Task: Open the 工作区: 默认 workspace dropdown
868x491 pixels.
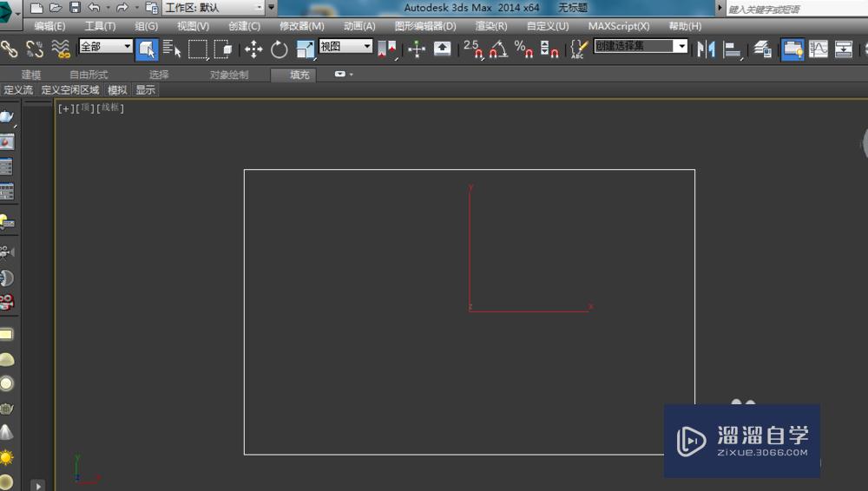Action: click(214, 8)
